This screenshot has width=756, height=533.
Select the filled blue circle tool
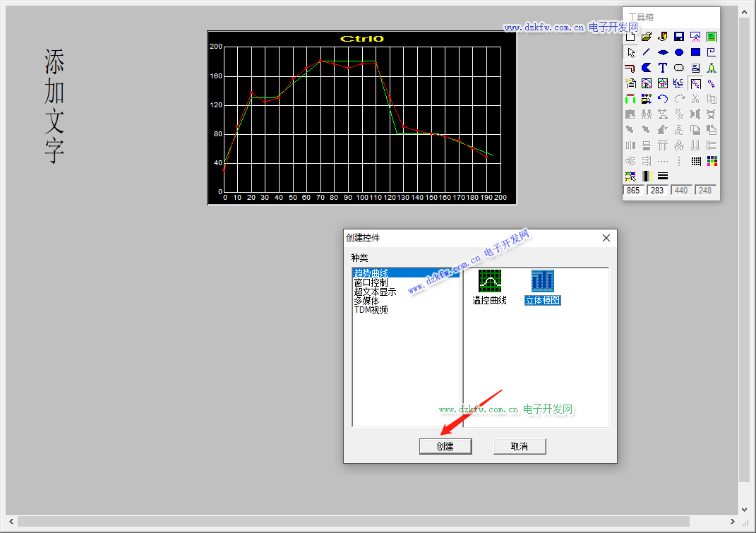(679, 52)
